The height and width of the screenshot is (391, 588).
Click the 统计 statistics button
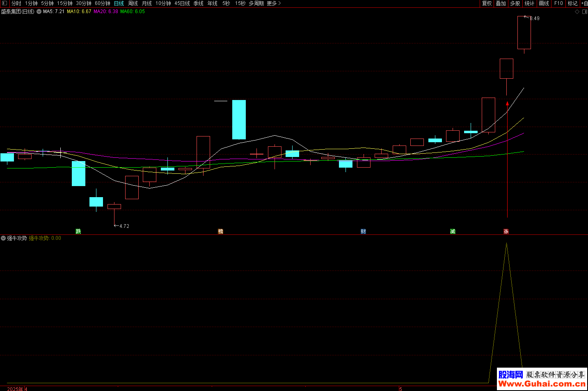click(x=530, y=3)
